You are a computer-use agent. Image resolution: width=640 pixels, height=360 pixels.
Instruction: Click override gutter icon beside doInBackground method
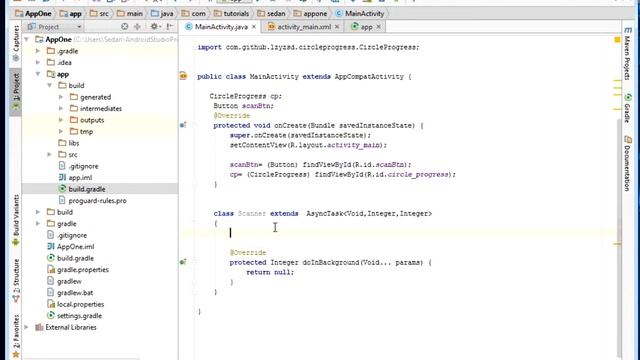click(183, 262)
